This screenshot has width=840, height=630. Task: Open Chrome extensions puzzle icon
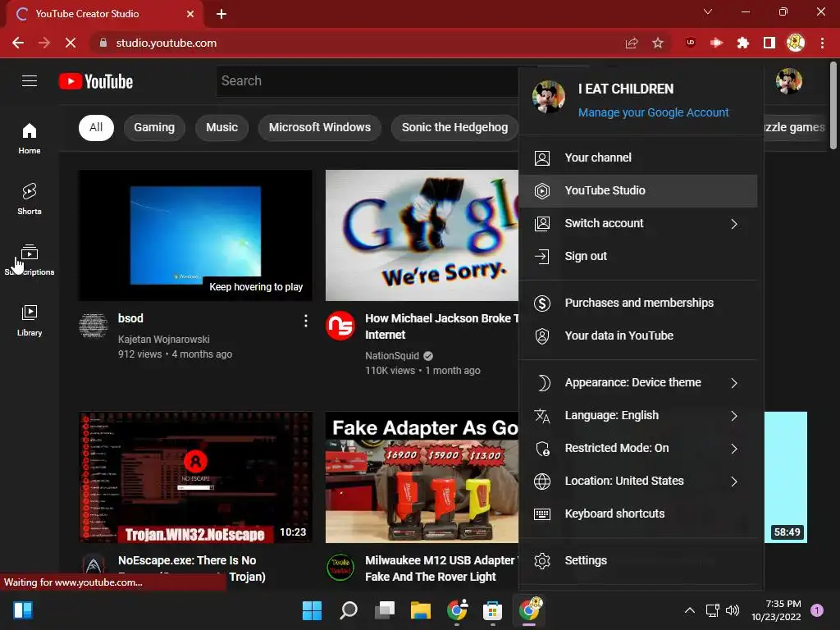click(742, 43)
